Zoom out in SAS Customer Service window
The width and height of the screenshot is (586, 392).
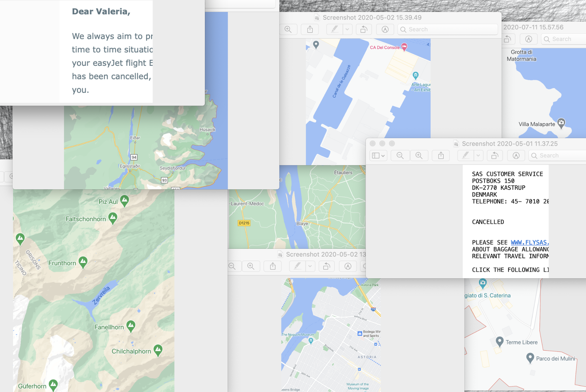click(400, 155)
